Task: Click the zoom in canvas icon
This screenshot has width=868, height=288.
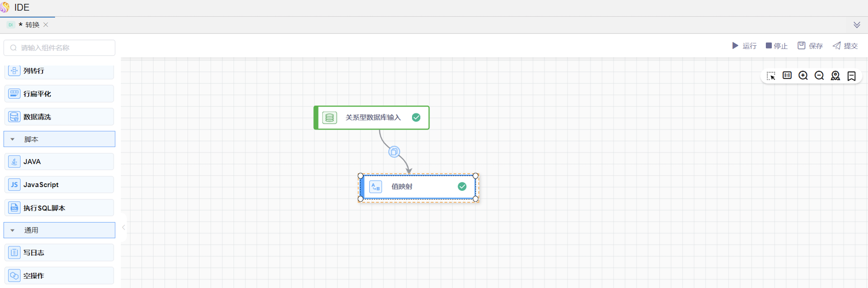Action: (803, 76)
